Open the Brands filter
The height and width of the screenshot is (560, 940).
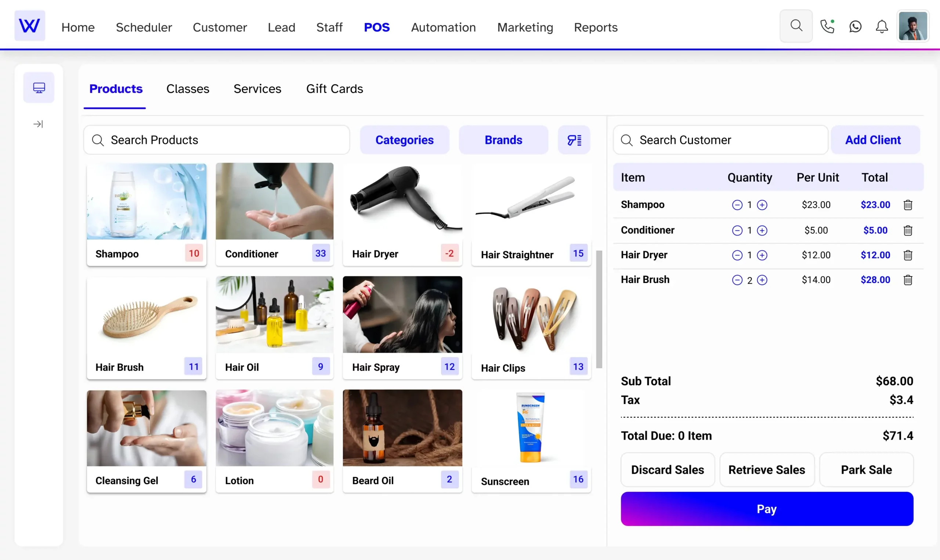pos(503,140)
